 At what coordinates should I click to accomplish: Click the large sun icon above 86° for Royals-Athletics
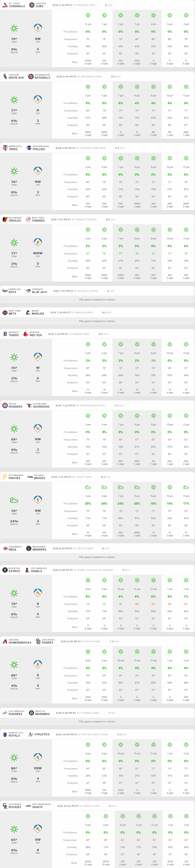(x=14, y=757)
